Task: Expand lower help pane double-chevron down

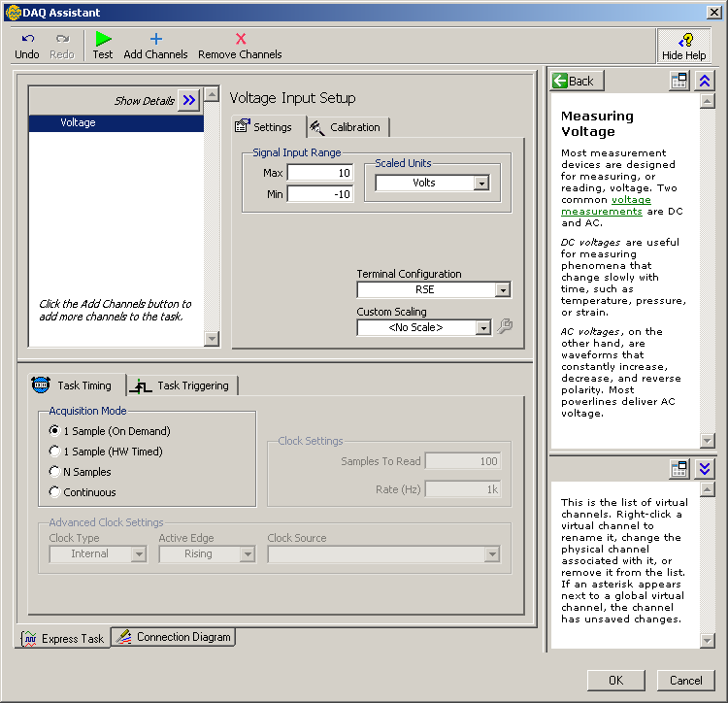Action: point(705,469)
